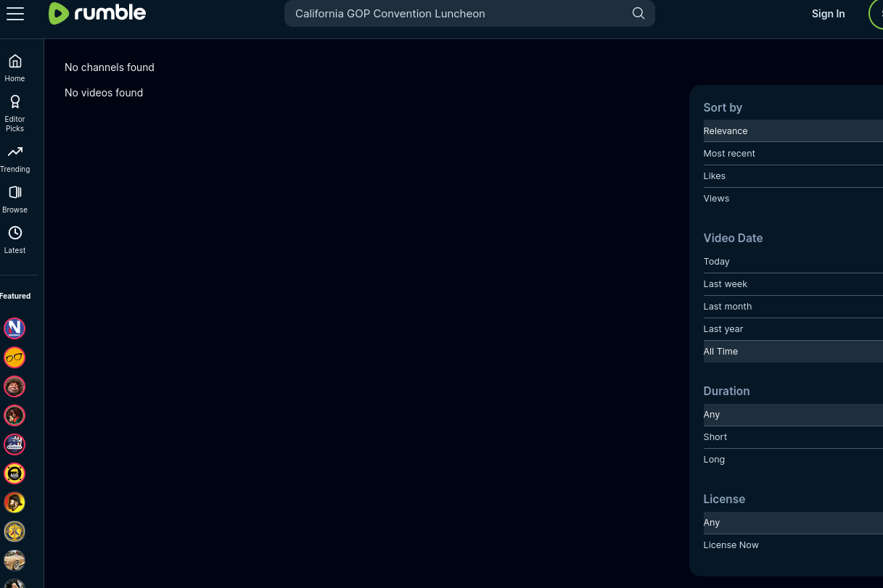This screenshot has height=588, width=883.
Task: Set Duration filter to Long
Action: coord(793,460)
